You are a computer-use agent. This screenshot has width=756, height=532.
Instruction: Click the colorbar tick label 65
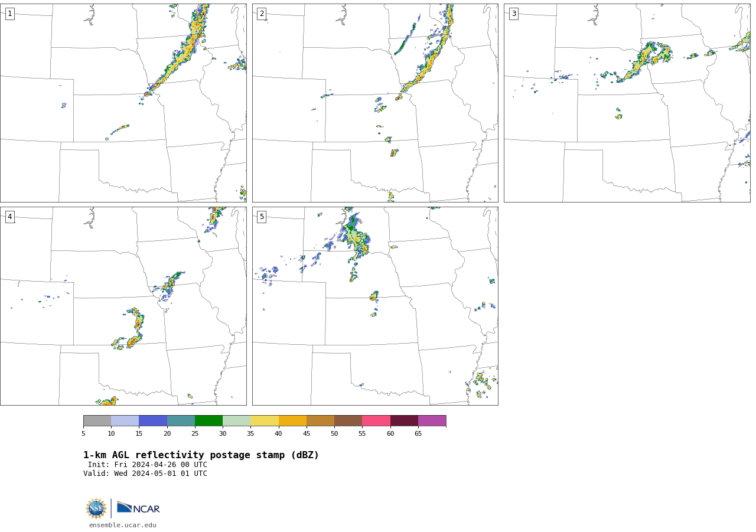tap(418, 433)
